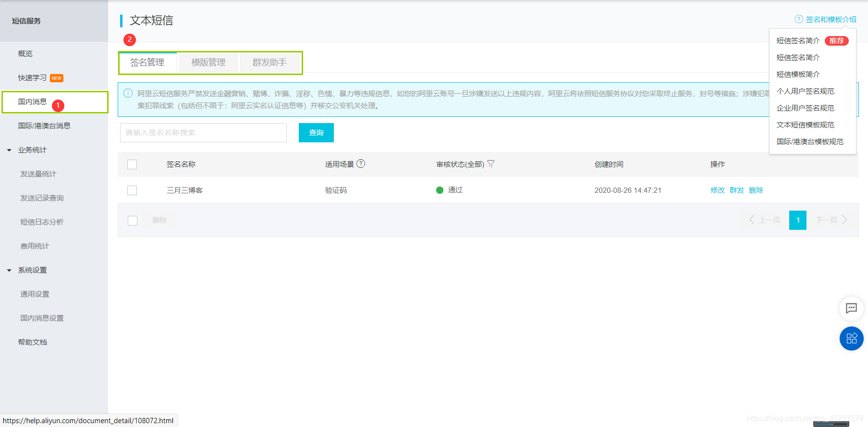This screenshot has height=427, width=868.
Task: Open 企业用户签名规范 in help menu
Action: [x=805, y=108]
